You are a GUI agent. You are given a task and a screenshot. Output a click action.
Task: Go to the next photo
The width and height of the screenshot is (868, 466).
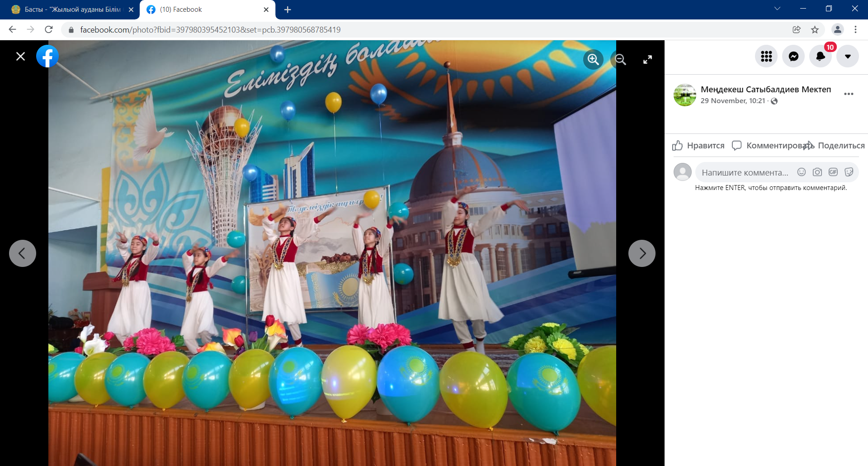(642, 253)
